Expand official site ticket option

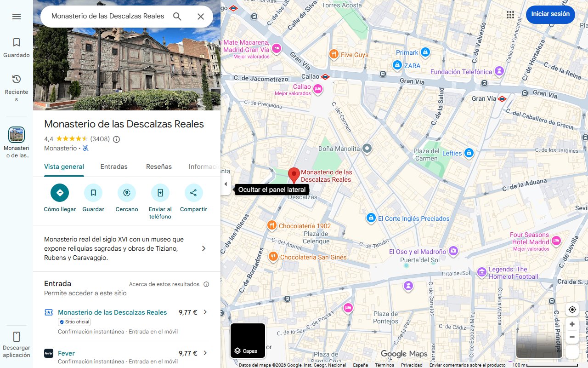point(205,312)
